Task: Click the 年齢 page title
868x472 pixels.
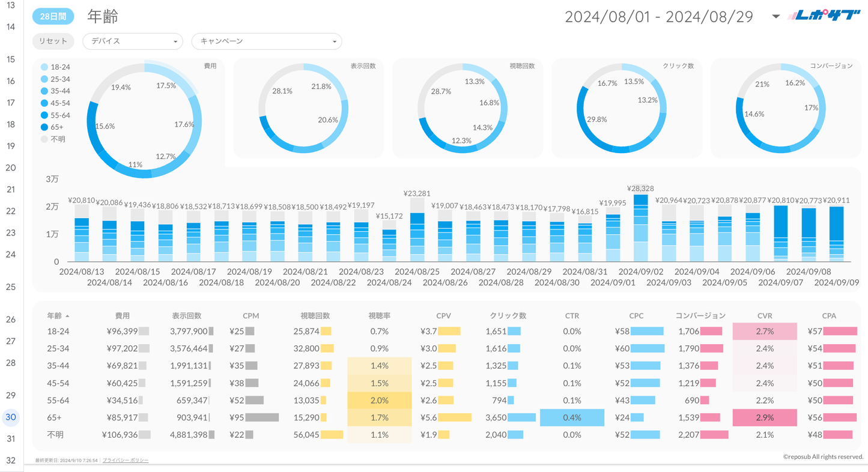Action: (103, 16)
